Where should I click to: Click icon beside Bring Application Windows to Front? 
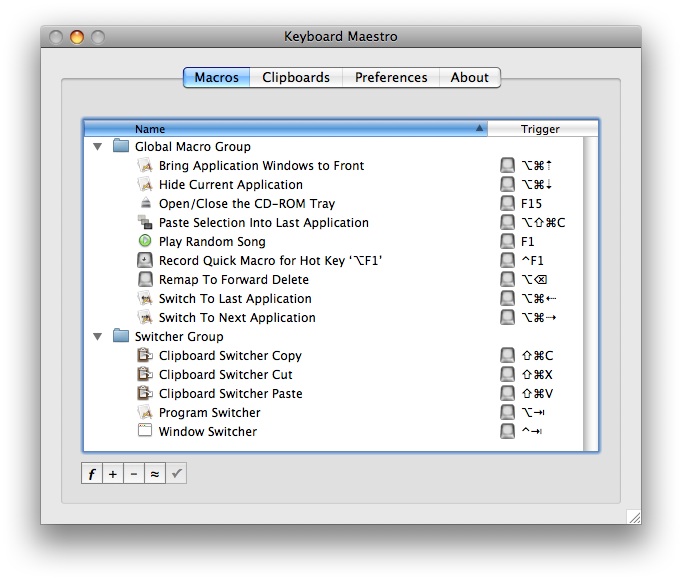(145, 165)
